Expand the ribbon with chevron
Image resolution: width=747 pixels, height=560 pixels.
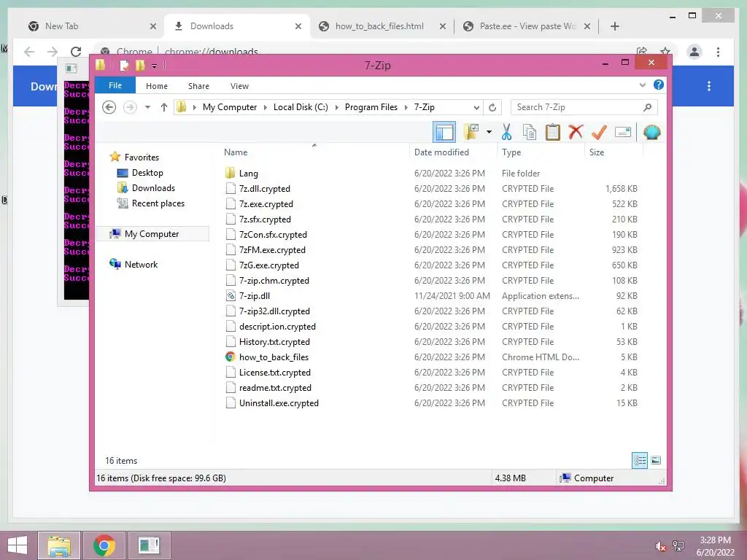pos(643,85)
